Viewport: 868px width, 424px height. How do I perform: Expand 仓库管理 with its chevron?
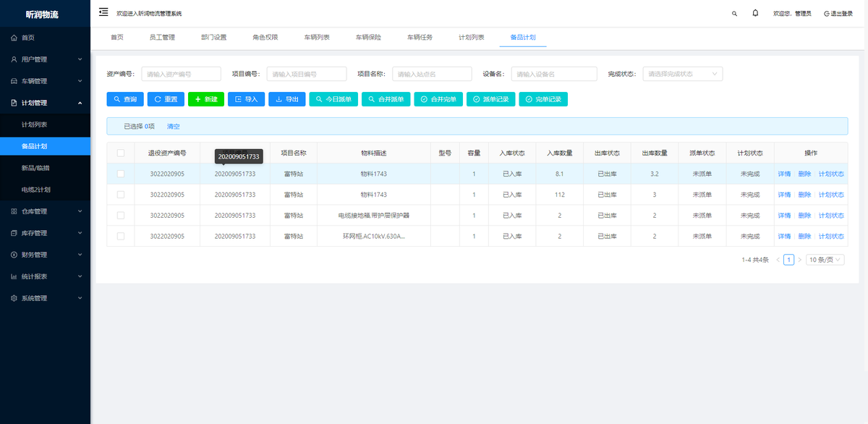pos(80,211)
